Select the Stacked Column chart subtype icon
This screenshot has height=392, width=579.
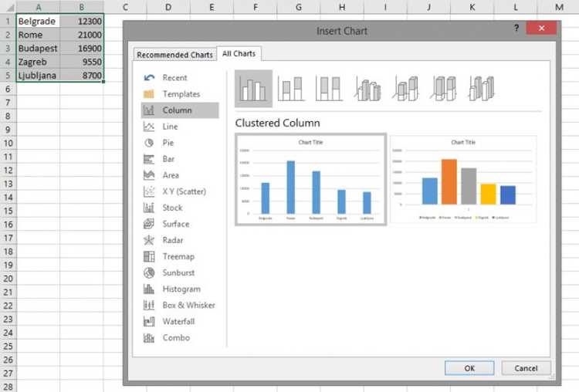(291, 89)
